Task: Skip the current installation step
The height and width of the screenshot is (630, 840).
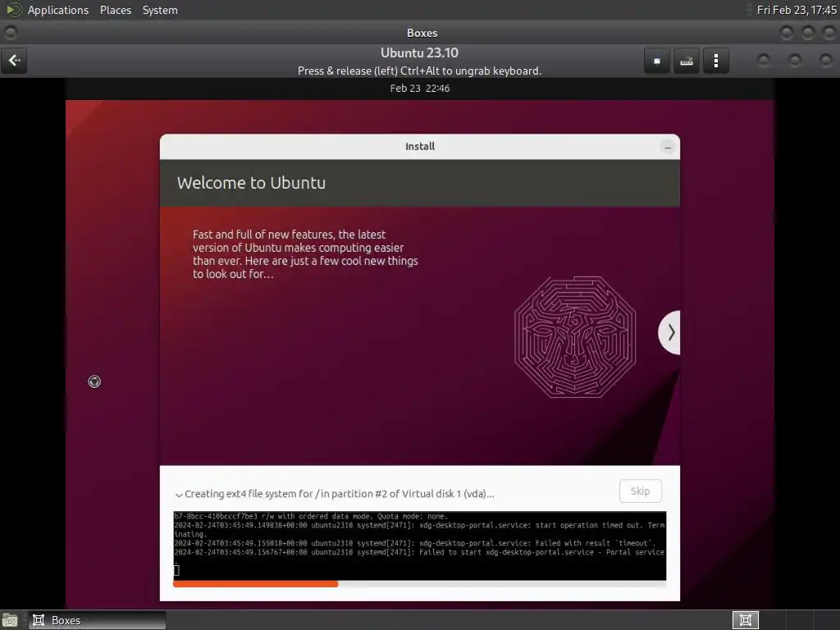Action: coord(640,491)
